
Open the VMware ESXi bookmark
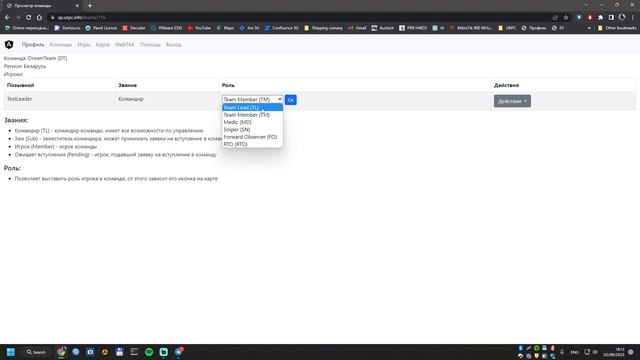point(167,28)
